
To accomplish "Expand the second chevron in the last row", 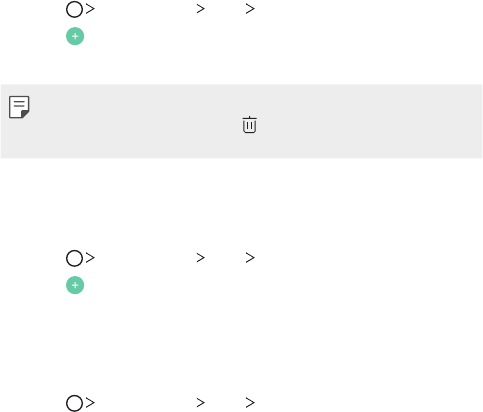I will tap(200, 403).
